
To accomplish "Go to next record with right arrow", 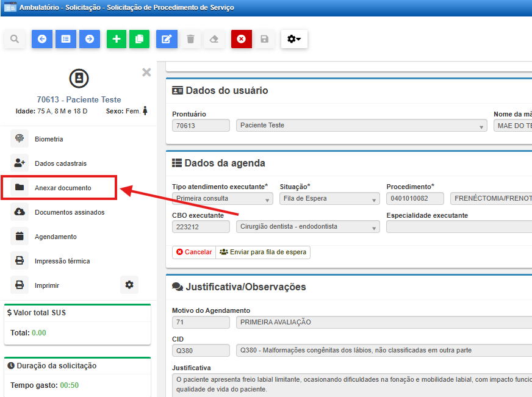I will coord(90,39).
